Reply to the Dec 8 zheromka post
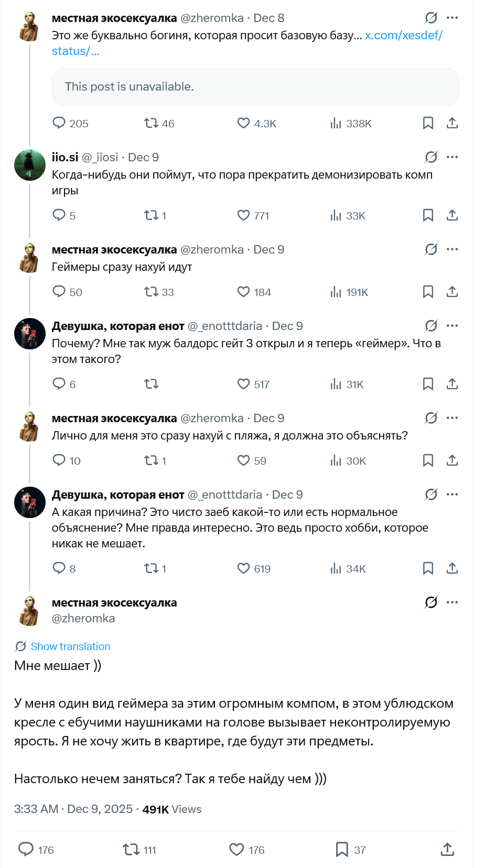 [x=59, y=123]
